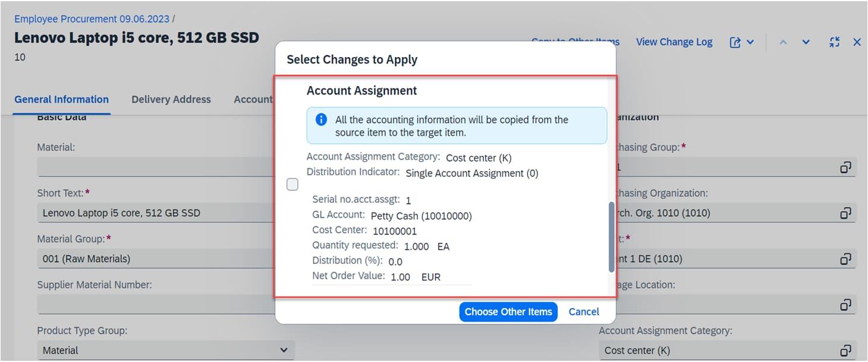Open value help for Plant field

(845, 259)
